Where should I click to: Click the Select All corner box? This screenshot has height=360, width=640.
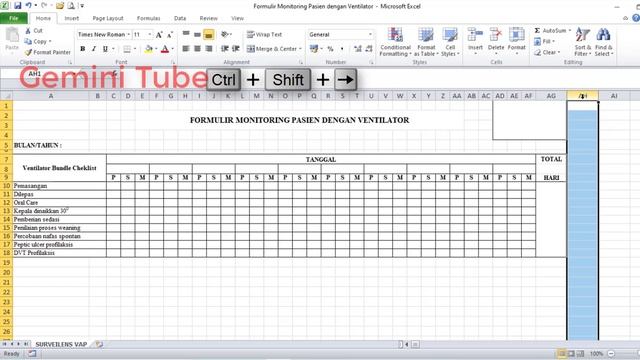[6, 96]
